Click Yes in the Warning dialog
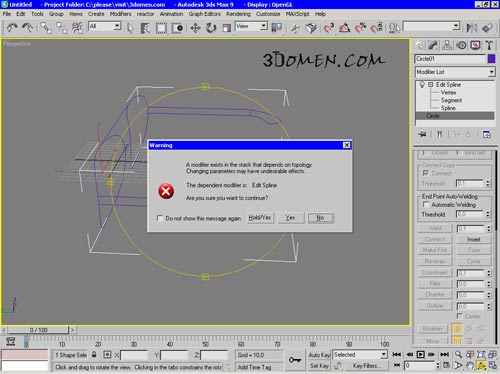The width and height of the screenshot is (500, 374). tap(291, 218)
